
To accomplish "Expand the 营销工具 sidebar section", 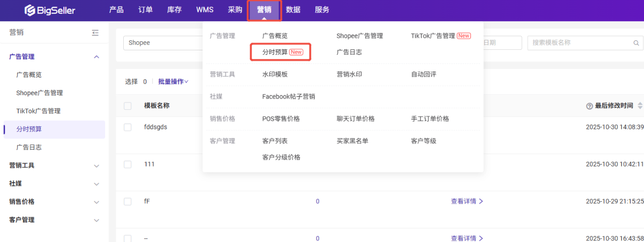I will tap(97, 166).
